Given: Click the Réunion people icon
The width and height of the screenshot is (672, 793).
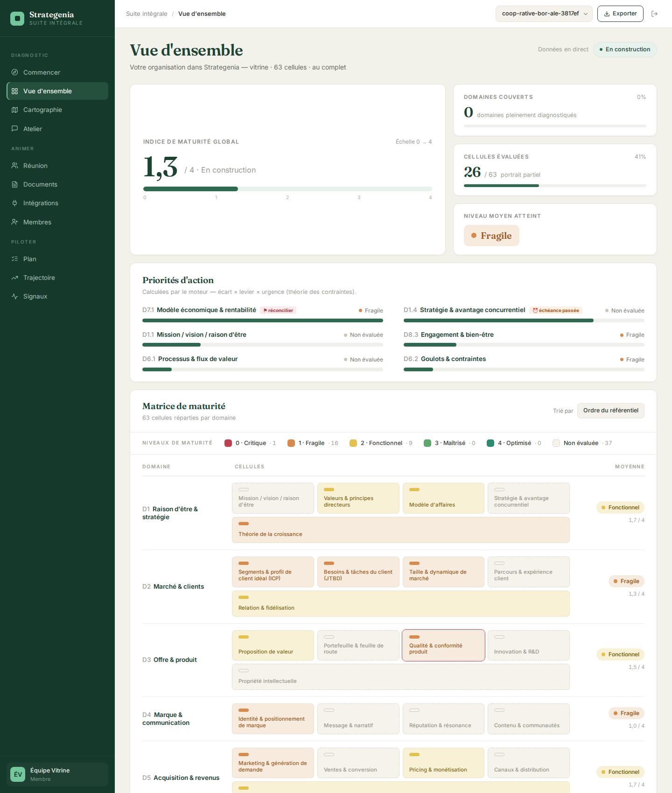Looking at the screenshot, I should [x=15, y=166].
